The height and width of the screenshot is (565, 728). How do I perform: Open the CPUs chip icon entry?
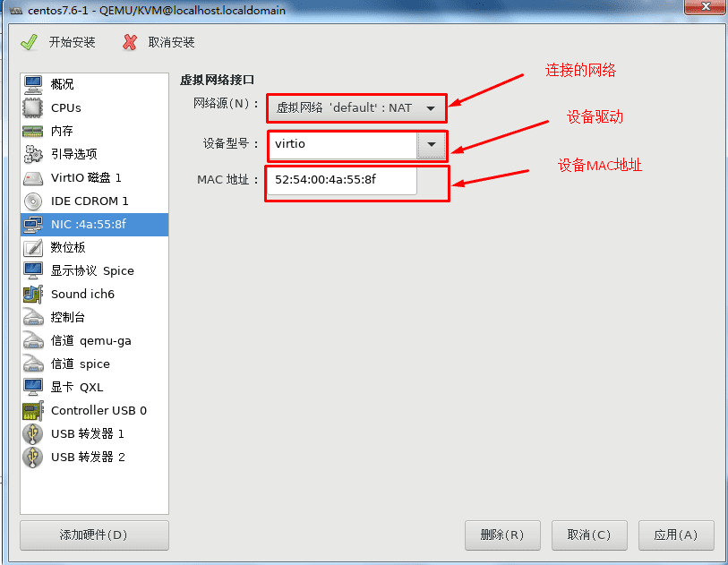(33, 107)
